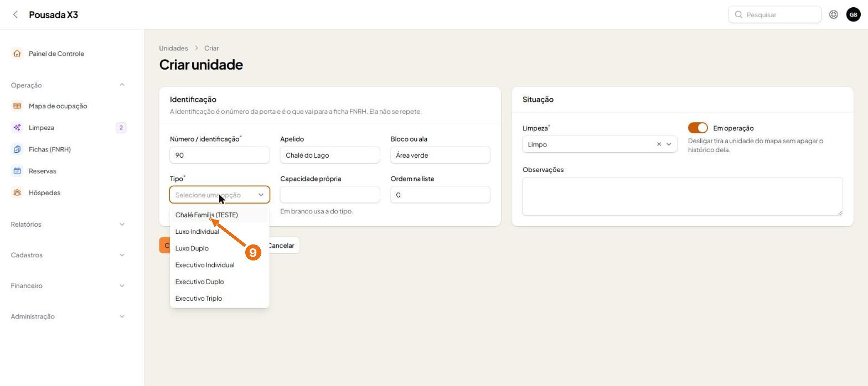Select Luxo Individual option
Image resolution: width=868 pixels, height=386 pixels.
pyautogui.click(x=220, y=232)
